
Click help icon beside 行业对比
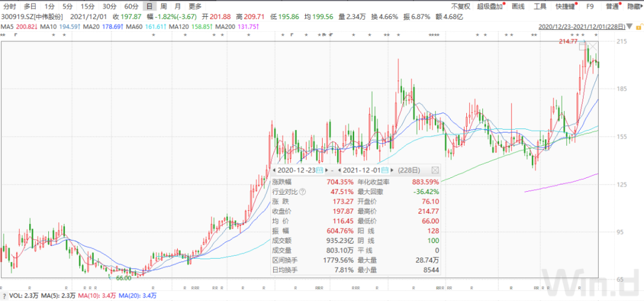(x=302, y=192)
